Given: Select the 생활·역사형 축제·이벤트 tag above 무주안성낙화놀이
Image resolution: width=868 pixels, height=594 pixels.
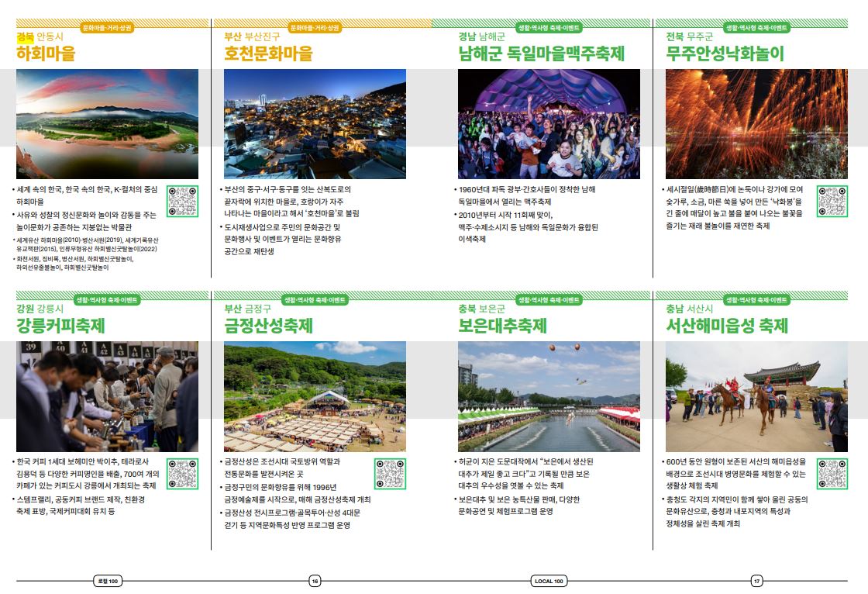Looking at the screenshot, I should (756, 27).
